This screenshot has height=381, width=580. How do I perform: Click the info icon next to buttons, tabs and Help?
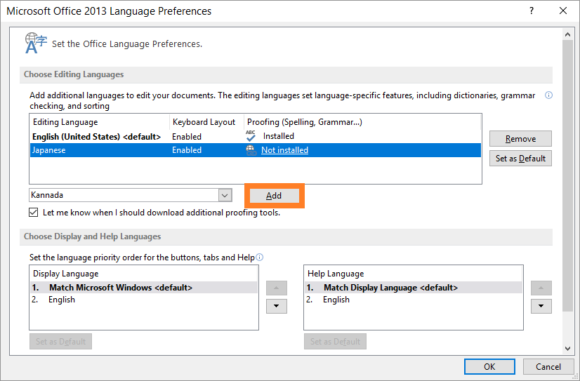[260, 257]
